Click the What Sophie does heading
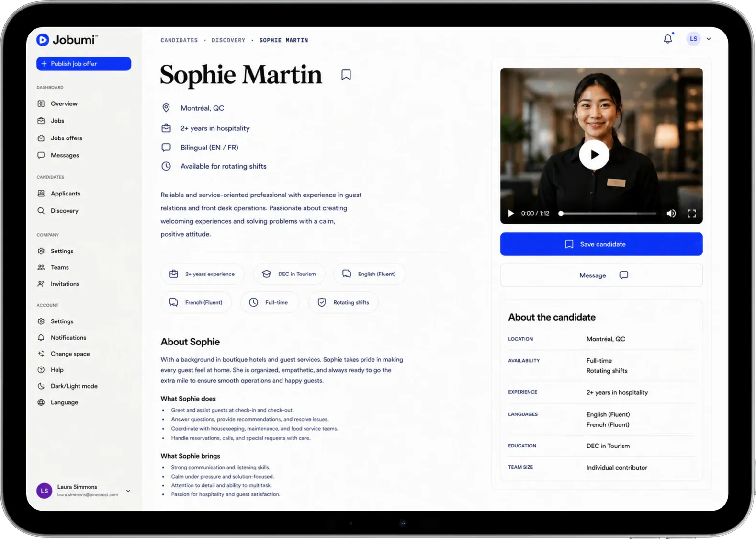This screenshot has height=539, width=756. point(188,399)
